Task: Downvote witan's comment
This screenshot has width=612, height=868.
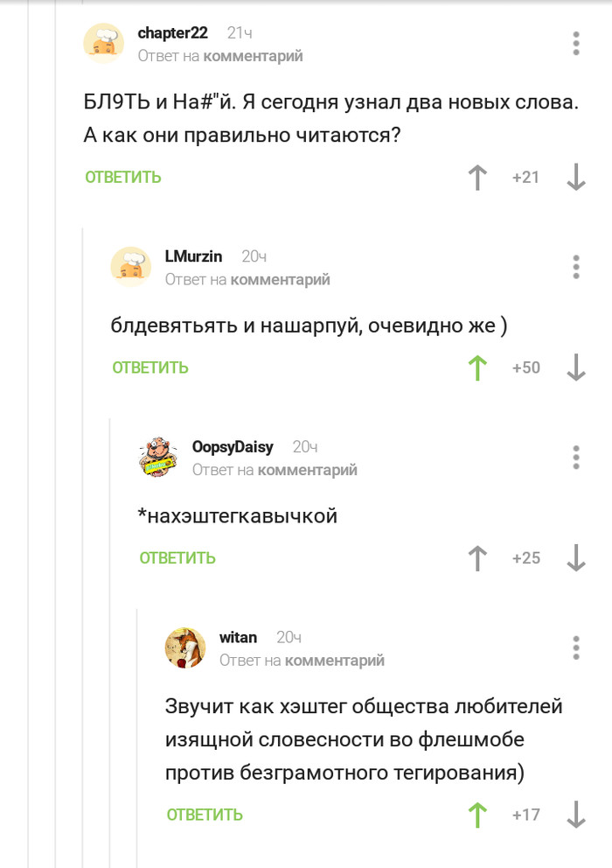Action: tap(575, 815)
